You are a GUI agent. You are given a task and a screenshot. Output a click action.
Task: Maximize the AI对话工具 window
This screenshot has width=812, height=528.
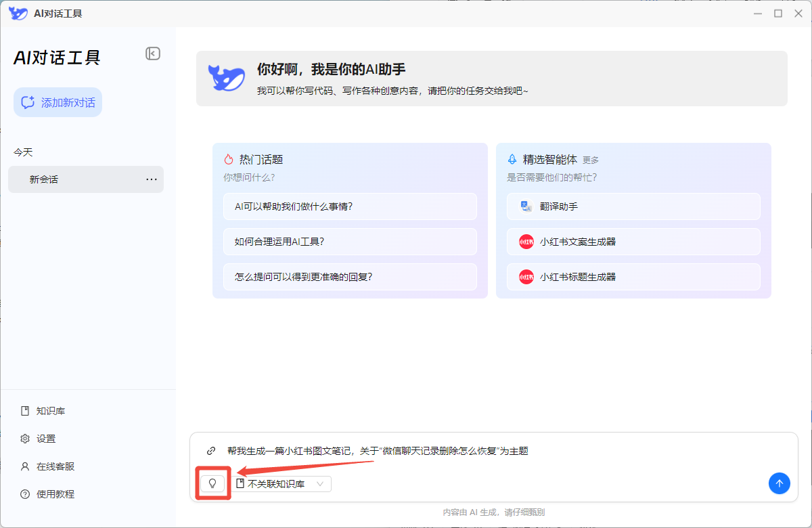(x=778, y=14)
